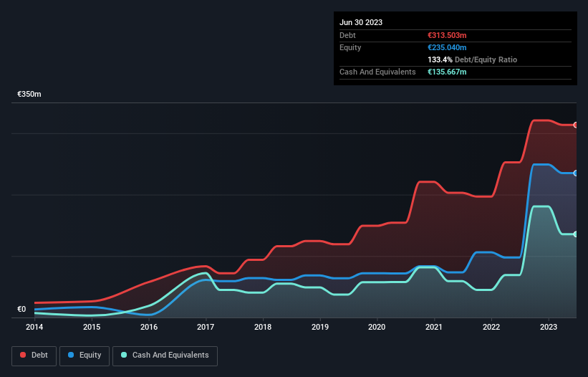Click the 133.4% Debt/Equity Ratio text

click(x=472, y=59)
